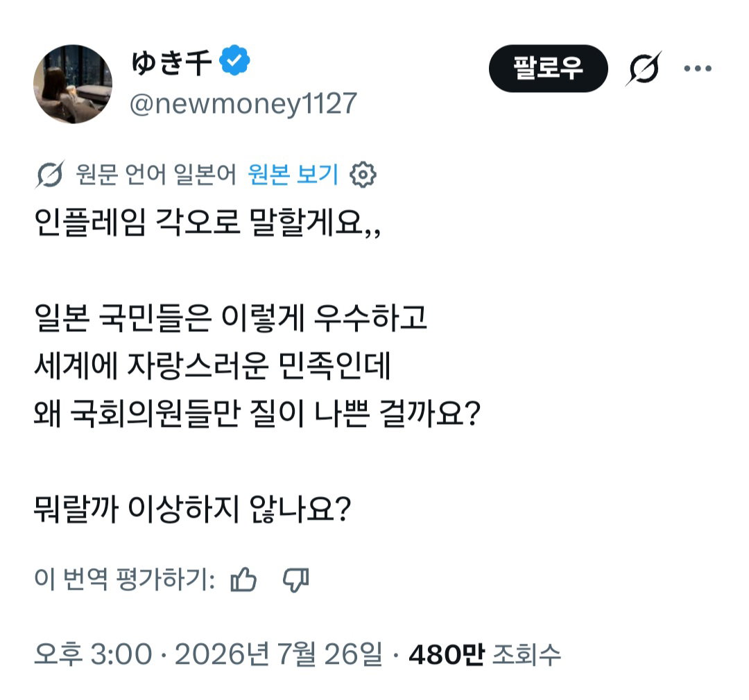This screenshot has width=749, height=700.
Task: Click the 이 번역 평가하기 label
Action: pos(125,579)
